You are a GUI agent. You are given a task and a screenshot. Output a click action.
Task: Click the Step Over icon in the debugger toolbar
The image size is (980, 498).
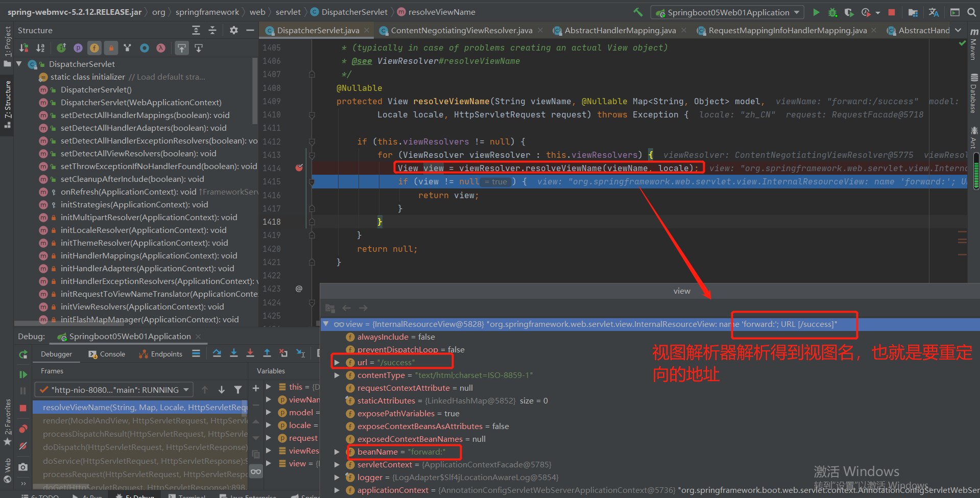click(x=217, y=353)
